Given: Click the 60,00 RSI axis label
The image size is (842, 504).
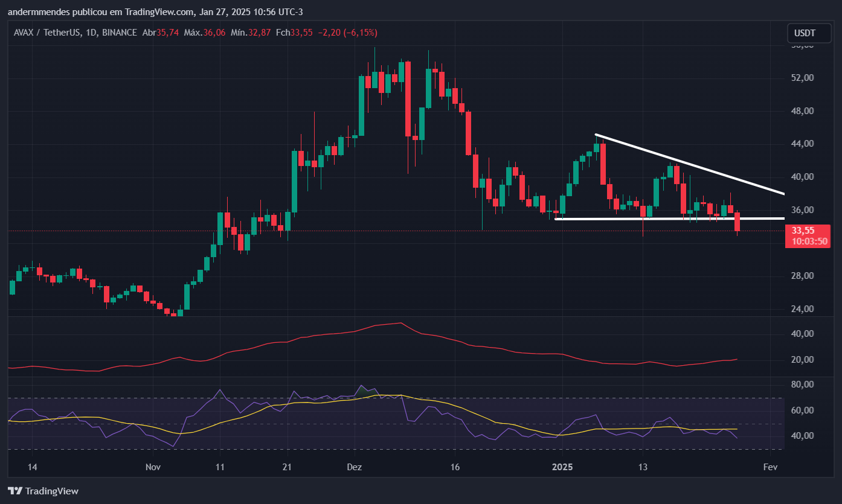Looking at the screenshot, I should pos(803,410).
